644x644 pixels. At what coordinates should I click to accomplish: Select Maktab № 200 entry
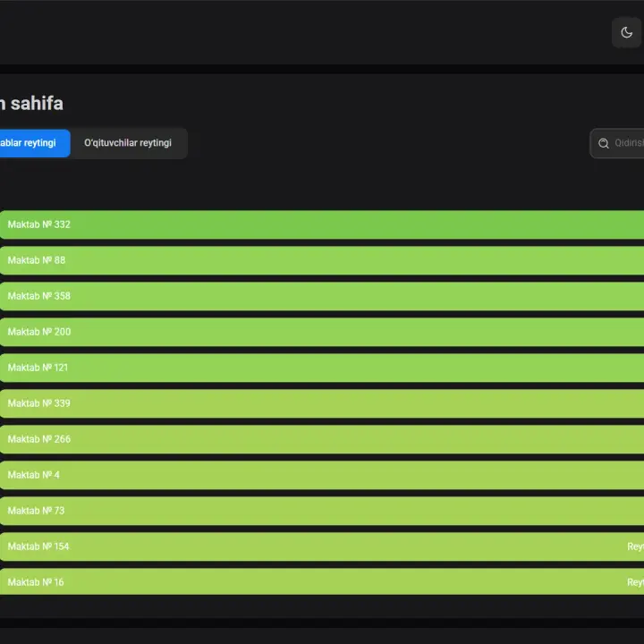(x=322, y=332)
